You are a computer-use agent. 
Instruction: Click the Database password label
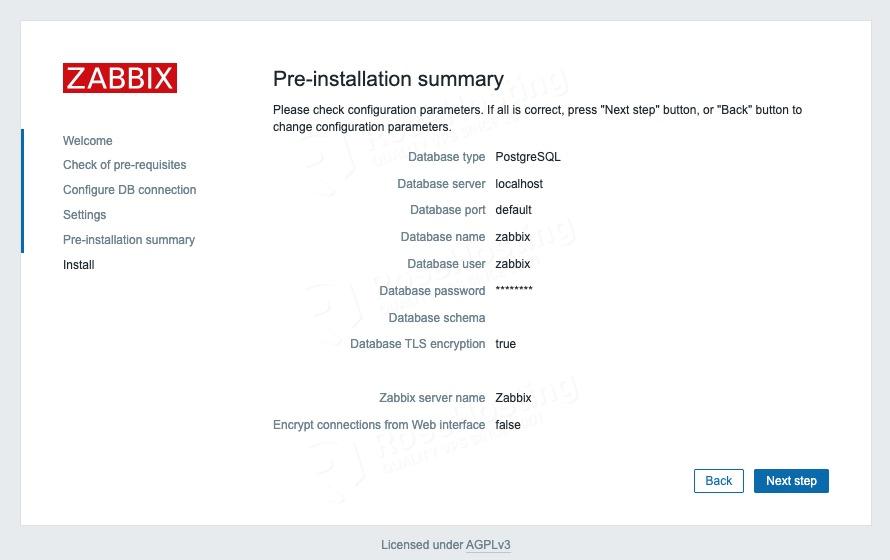pyautogui.click(x=432, y=291)
